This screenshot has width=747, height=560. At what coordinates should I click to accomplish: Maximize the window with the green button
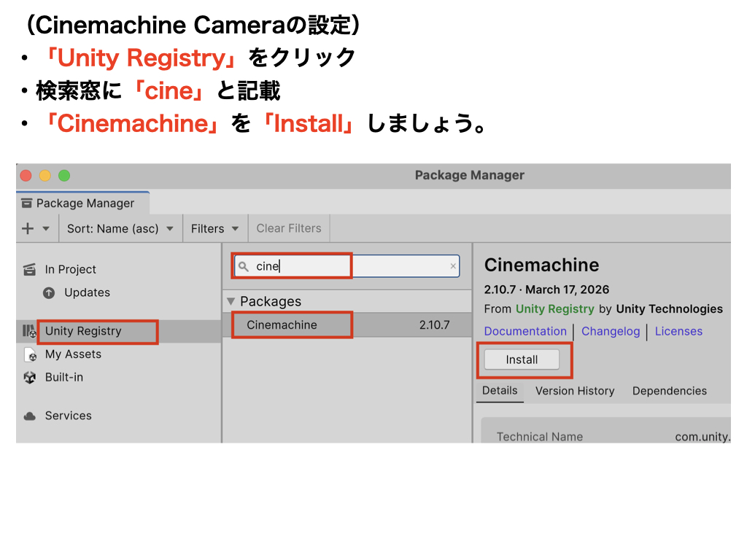click(64, 176)
